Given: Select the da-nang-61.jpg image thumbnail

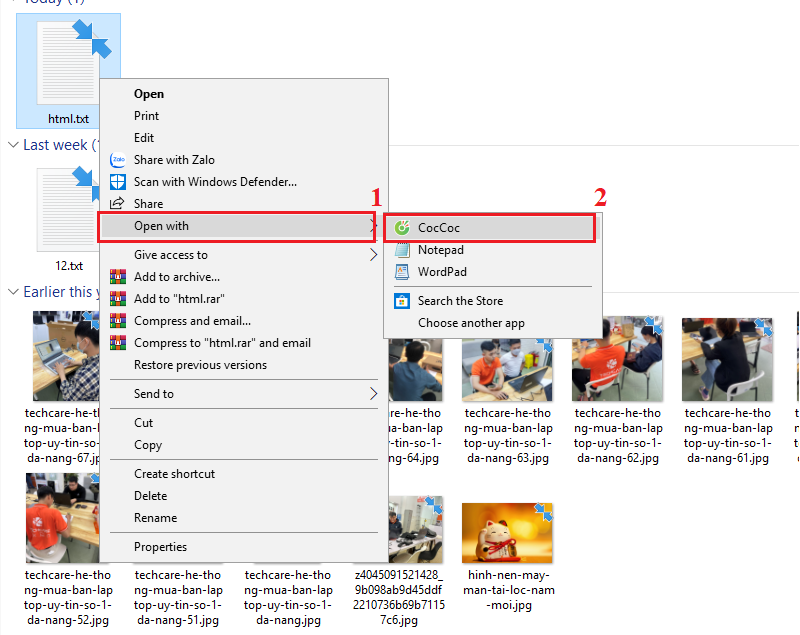Looking at the screenshot, I should pyautogui.click(x=726, y=360).
